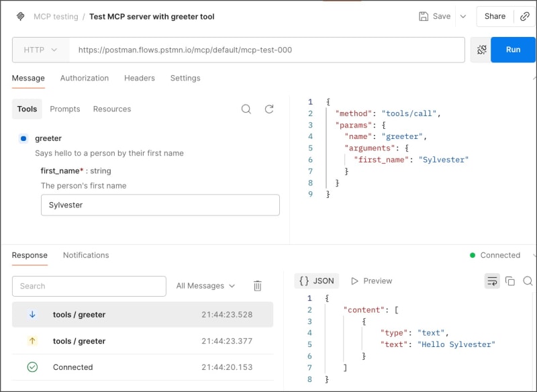
Task: Expand the Save options arrow
Action: [463, 16]
